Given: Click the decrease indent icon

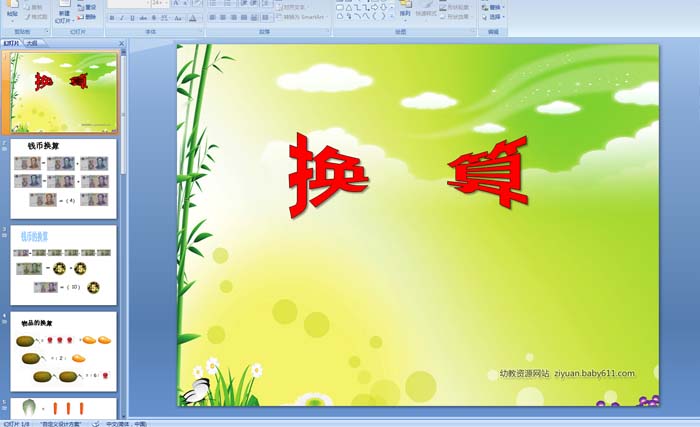Looking at the screenshot, I should point(244,3).
